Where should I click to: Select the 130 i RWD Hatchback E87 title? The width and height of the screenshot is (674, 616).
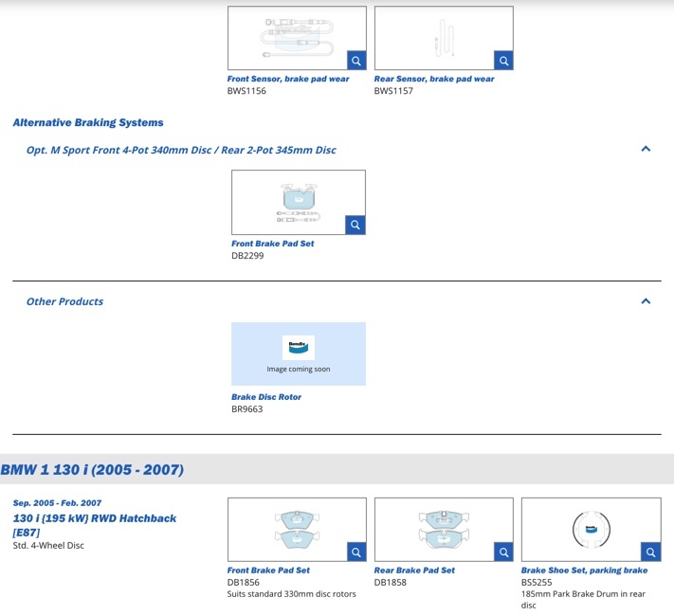click(95, 525)
